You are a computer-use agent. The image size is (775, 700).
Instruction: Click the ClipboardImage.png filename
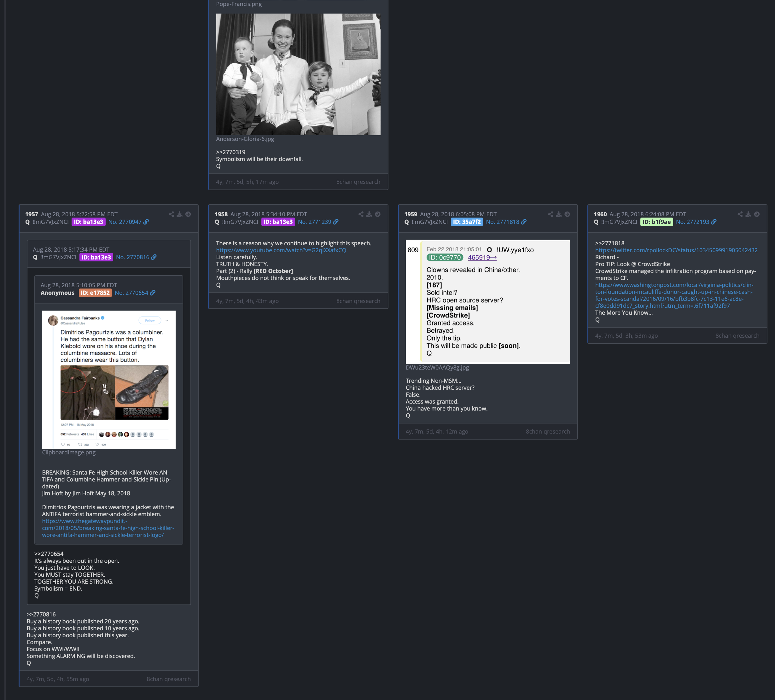click(x=69, y=452)
